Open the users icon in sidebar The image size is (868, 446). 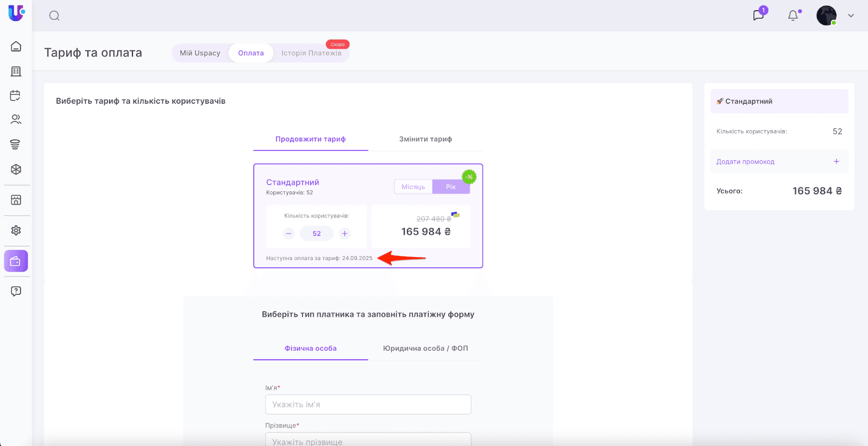point(16,120)
